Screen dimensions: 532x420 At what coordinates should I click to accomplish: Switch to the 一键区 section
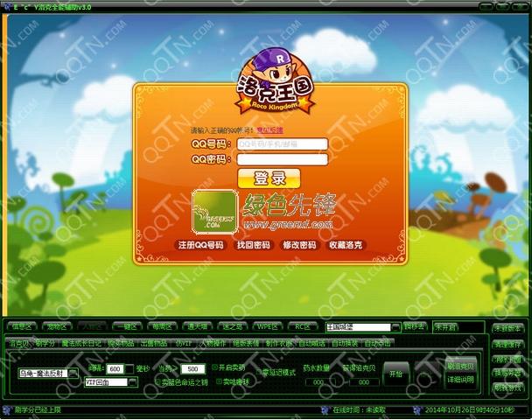pos(127,326)
